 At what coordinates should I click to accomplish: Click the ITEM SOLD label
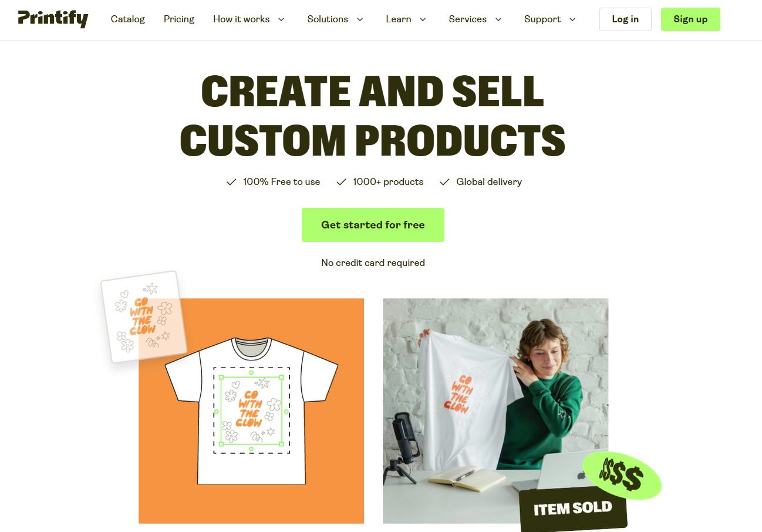point(573,508)
